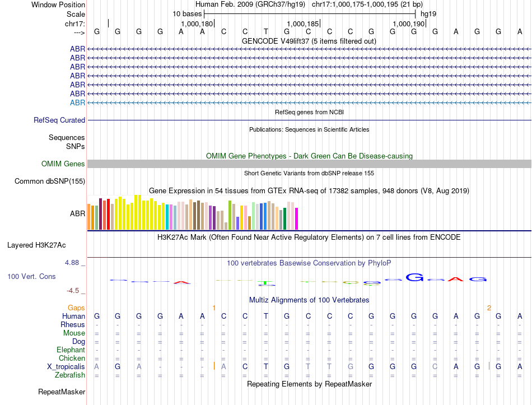Select the Mouse alignment row label
The image size is (532, 405).
(x=74, y=333)
